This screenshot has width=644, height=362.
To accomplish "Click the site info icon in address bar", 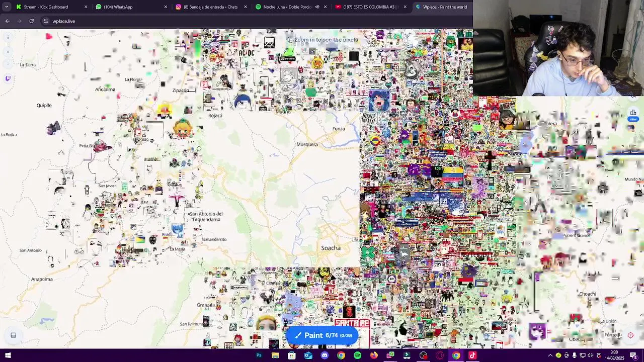I will pyautogui.click(x=46, y=21).
